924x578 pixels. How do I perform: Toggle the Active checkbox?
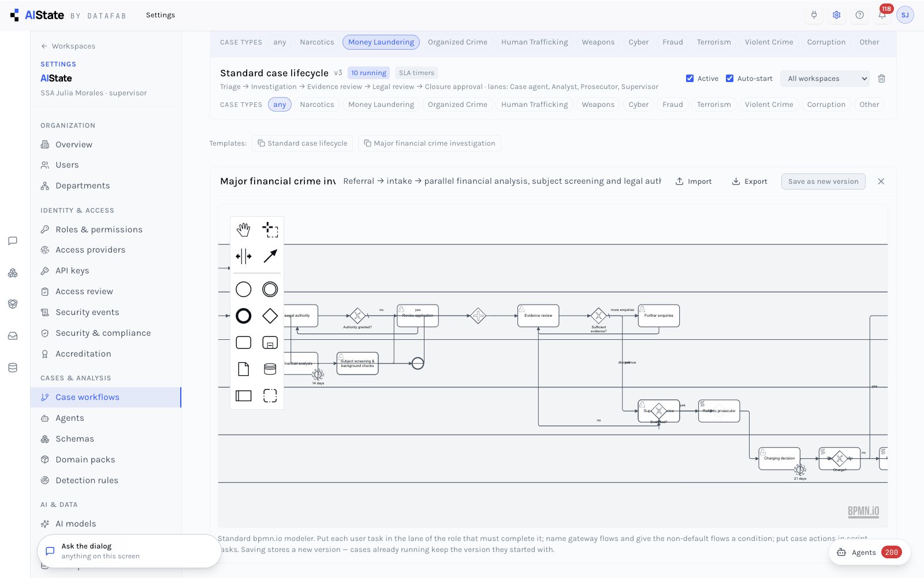pos(690,79)
